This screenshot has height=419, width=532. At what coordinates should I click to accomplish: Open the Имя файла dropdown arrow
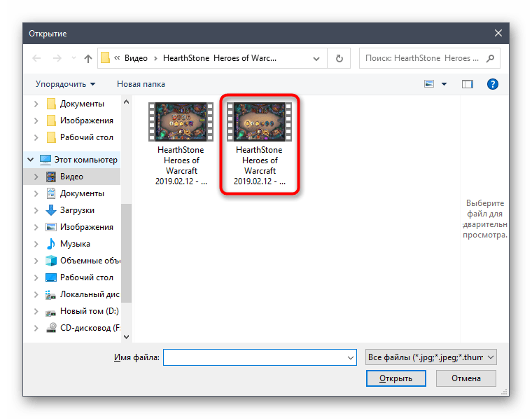351,357
